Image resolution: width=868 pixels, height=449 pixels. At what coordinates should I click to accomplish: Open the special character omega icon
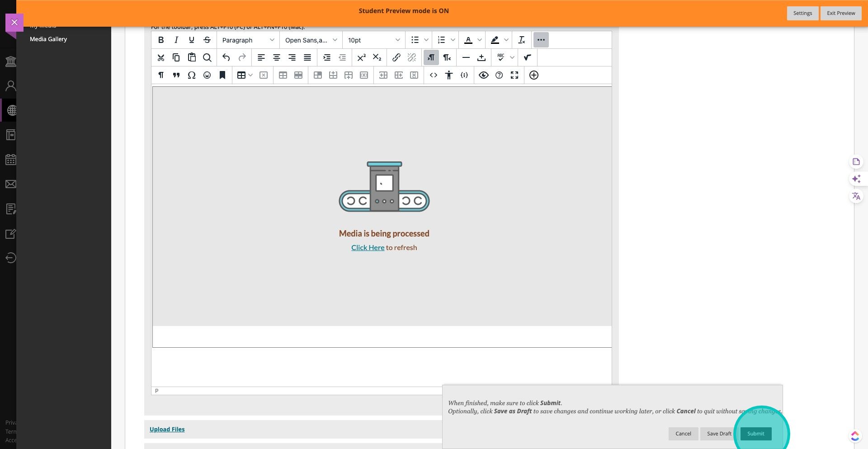point(192,75)
